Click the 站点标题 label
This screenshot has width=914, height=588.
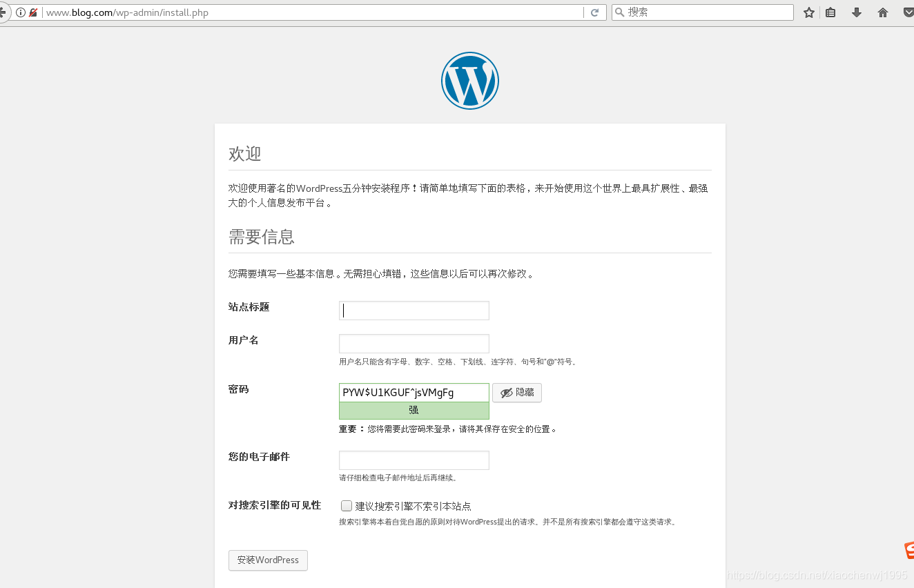click(249, 307)
